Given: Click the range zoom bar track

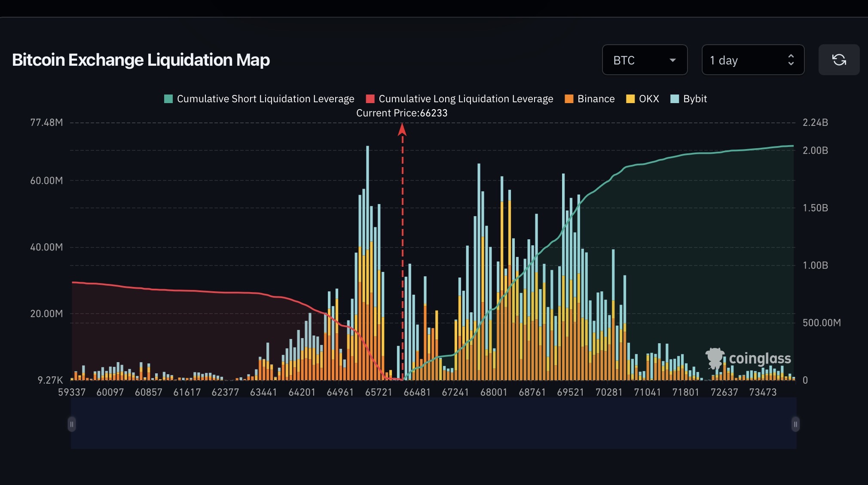Looking at the screenshot, I should point(433,424).
